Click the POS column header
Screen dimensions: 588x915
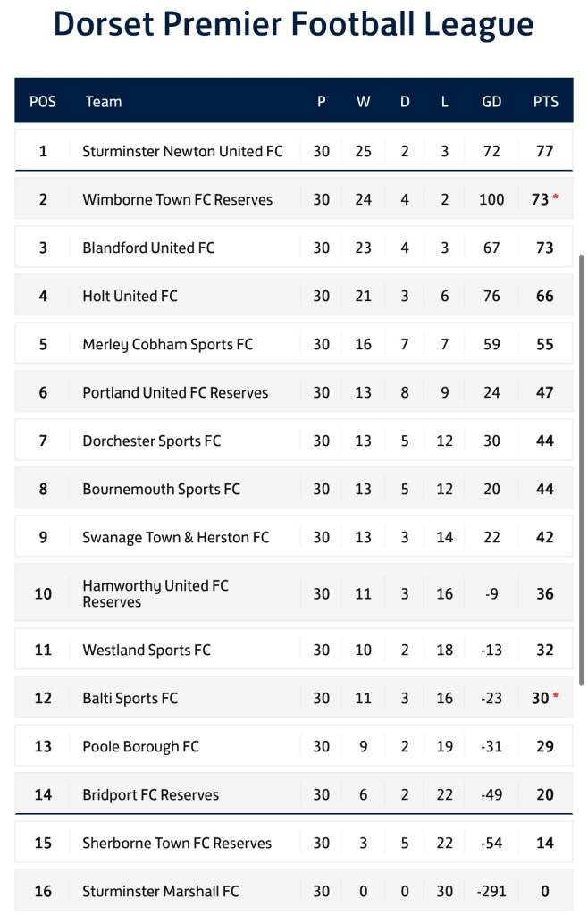point(42,101)
